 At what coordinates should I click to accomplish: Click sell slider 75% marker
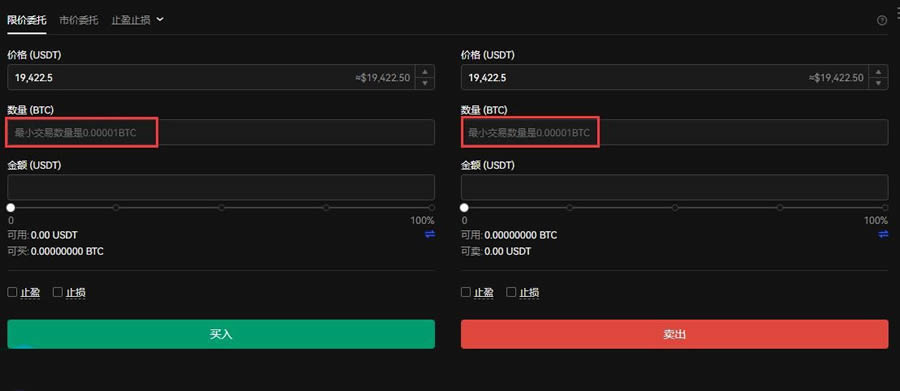(780, 208)
